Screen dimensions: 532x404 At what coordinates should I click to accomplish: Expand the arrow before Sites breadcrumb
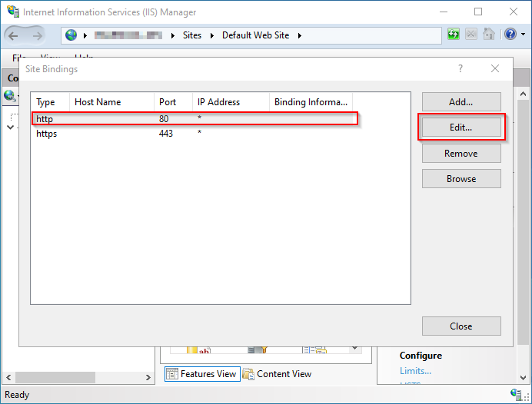coord(173,35)
